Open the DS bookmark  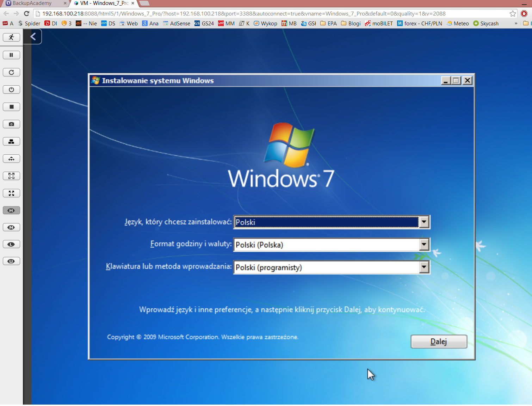tap(108, 23)
